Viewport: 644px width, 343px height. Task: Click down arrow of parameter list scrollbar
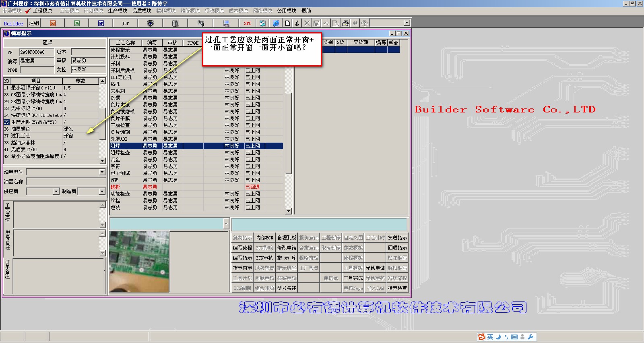pyautogui.click(x=102, y=161)
